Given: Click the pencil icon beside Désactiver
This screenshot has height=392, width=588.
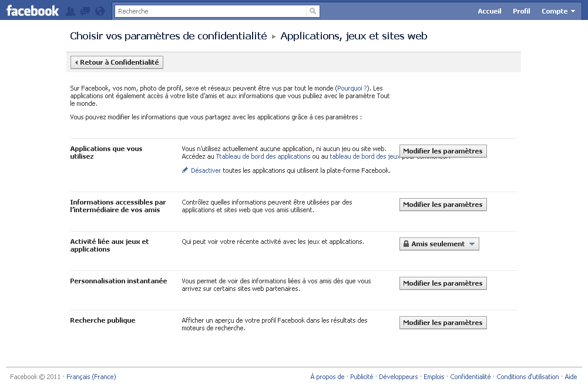Looking at the screenshot, I should click(185, 170).
